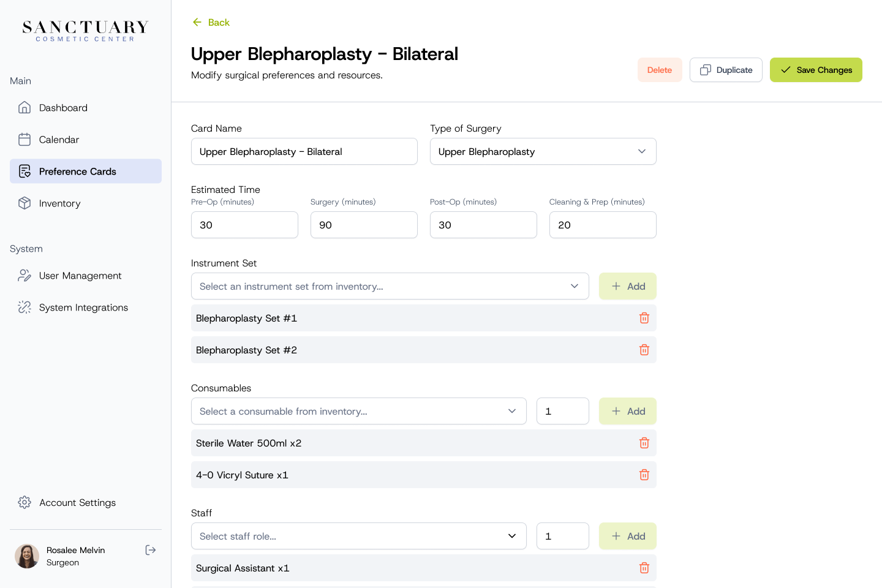Open Account Settings
This screenshot has height=588, width=882.
(x=86, y=502)
